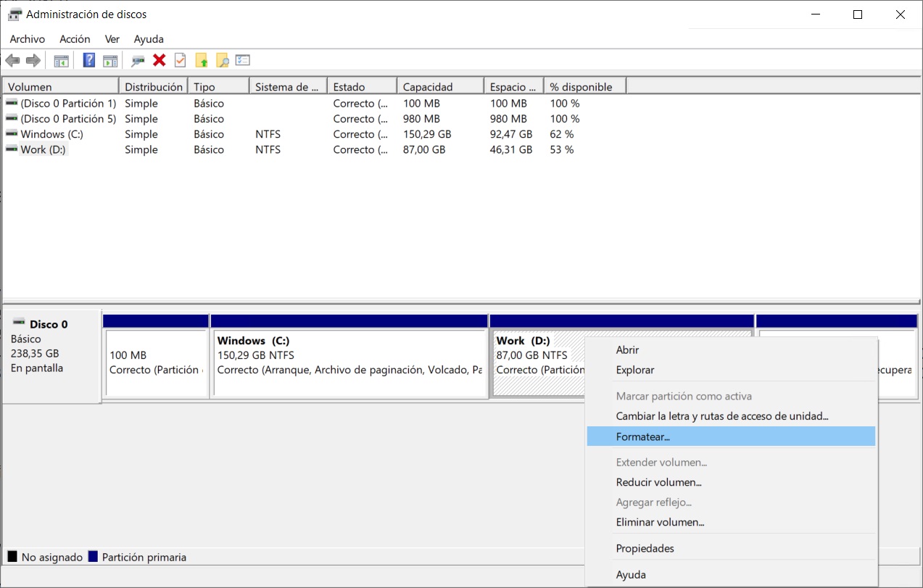Click the blue Help question-mark toolbar icon
Image resolution: width=923 pixels, height=588 pixels.
point(89,60)
